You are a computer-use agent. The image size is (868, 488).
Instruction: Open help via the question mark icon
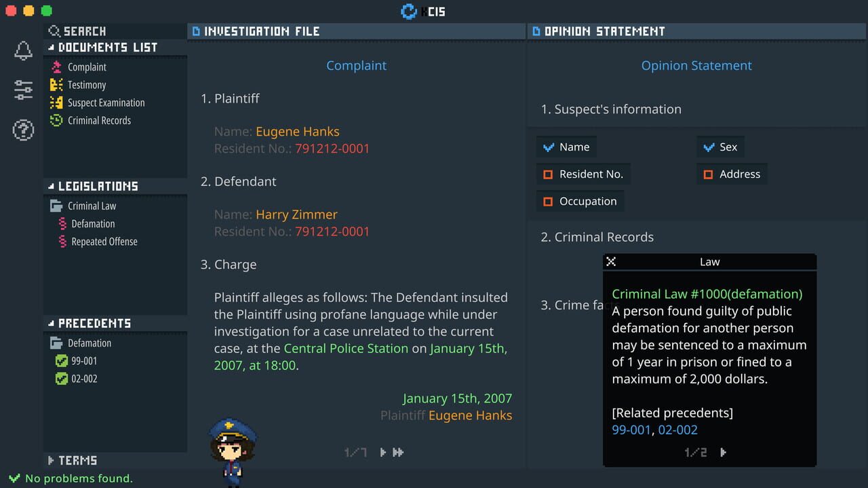[x=22, y=129]
